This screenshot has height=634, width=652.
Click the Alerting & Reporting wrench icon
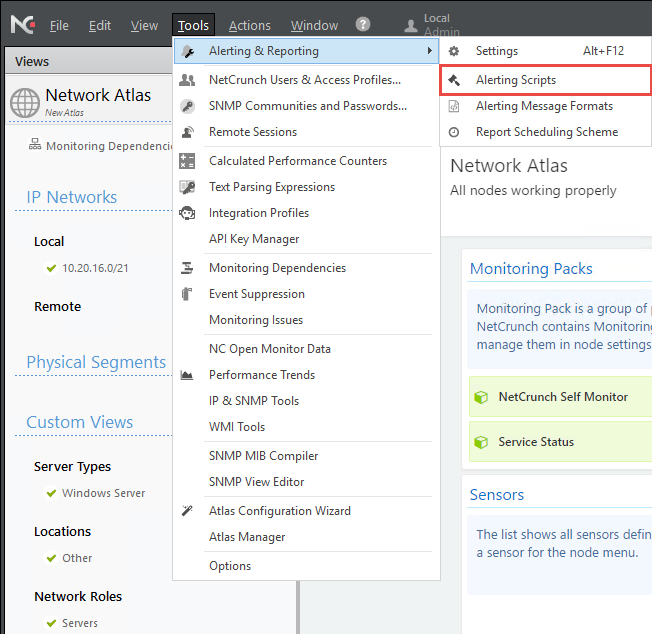coord(188,51)
